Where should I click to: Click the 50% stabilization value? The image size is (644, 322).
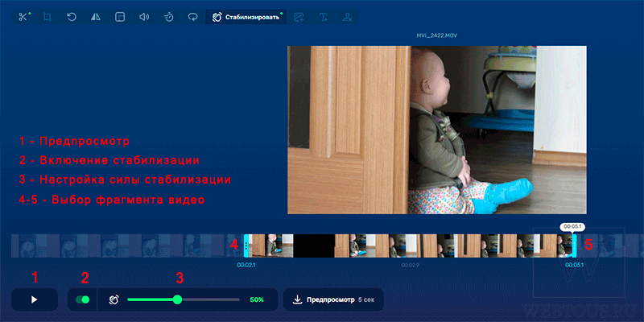[257, 299]
